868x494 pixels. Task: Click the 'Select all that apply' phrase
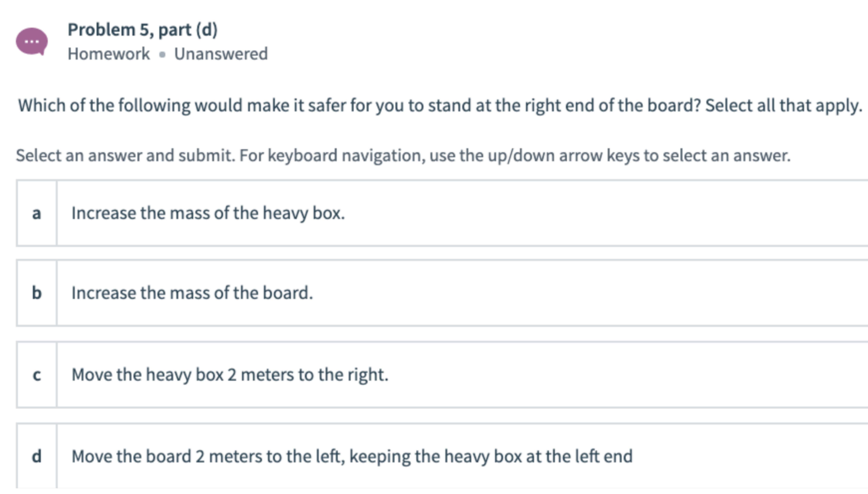(784, 105)
